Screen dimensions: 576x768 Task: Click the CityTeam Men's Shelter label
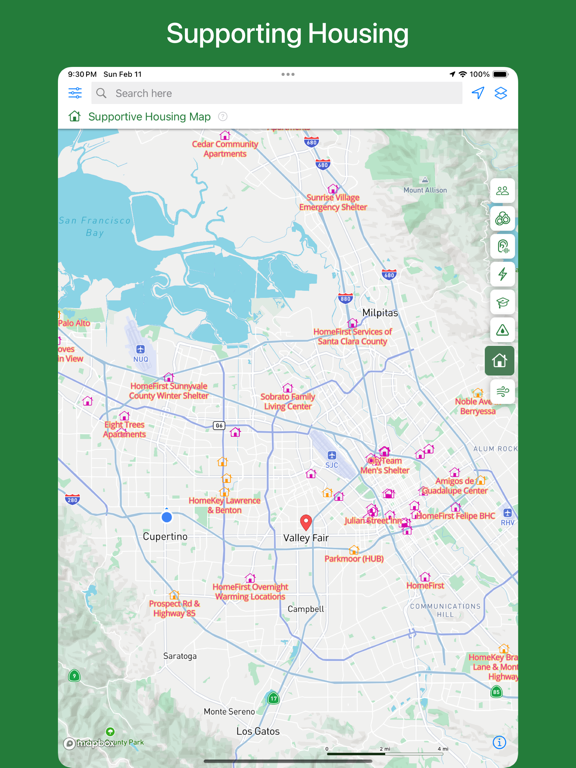(385, 465)
